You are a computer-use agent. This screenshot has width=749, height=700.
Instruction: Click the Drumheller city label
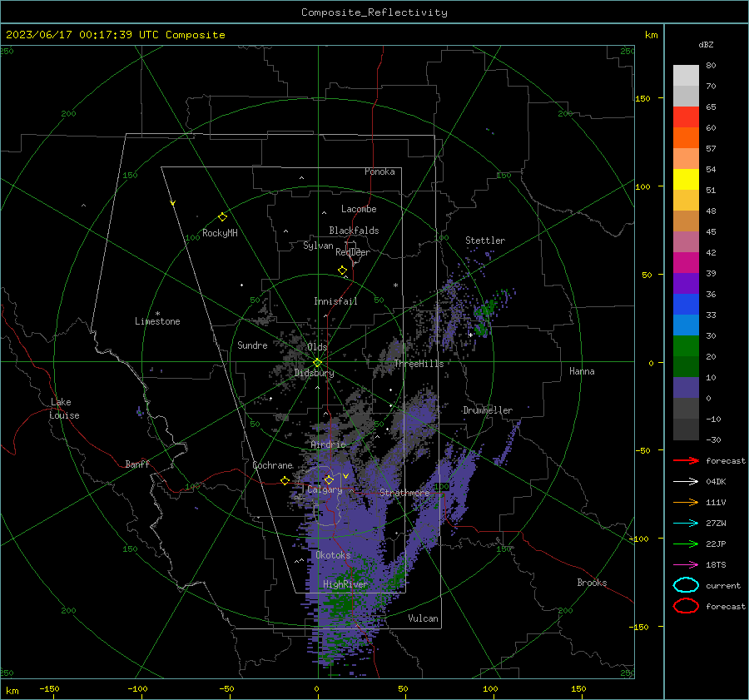(x=488, y=410)
